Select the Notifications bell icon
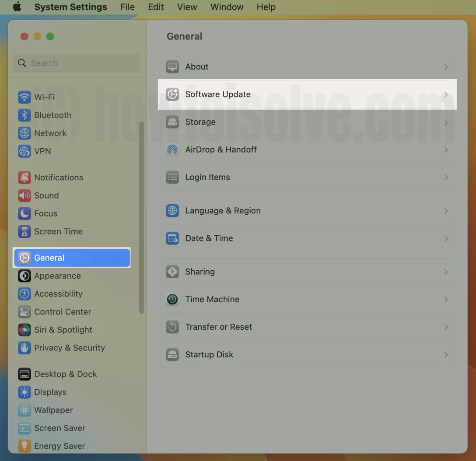 coord(24,178)
